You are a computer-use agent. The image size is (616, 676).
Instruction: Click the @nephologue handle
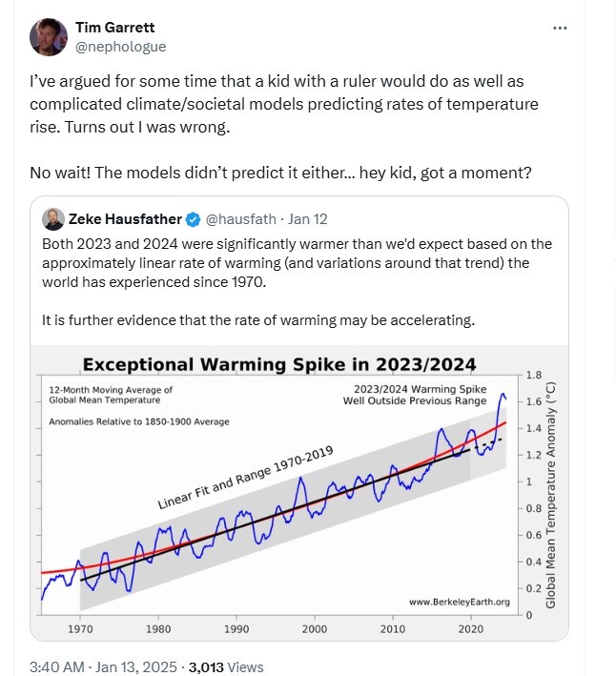coord(120,45)
